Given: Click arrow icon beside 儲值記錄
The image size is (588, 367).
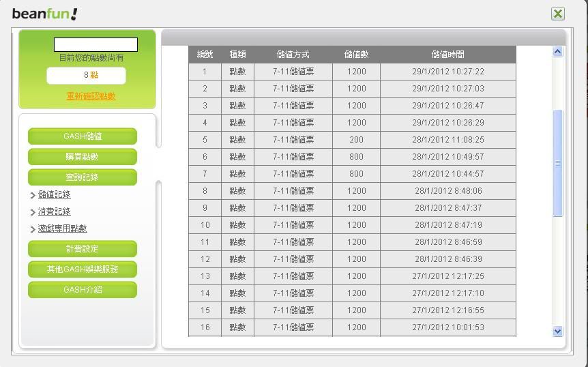Looking at the screenshot, I should (x=33, y=196).
